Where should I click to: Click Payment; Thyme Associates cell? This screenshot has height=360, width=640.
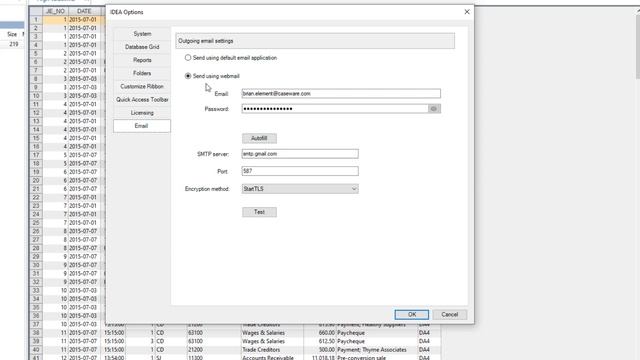[376, 350]
